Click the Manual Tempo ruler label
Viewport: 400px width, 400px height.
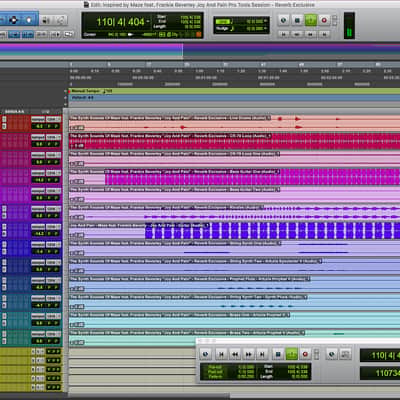click(86, 91)
